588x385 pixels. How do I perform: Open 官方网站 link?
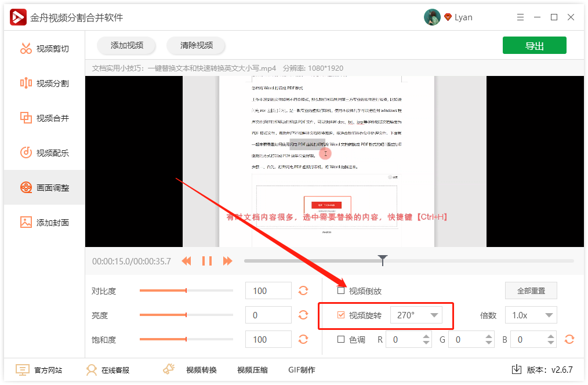click(39, 370)
